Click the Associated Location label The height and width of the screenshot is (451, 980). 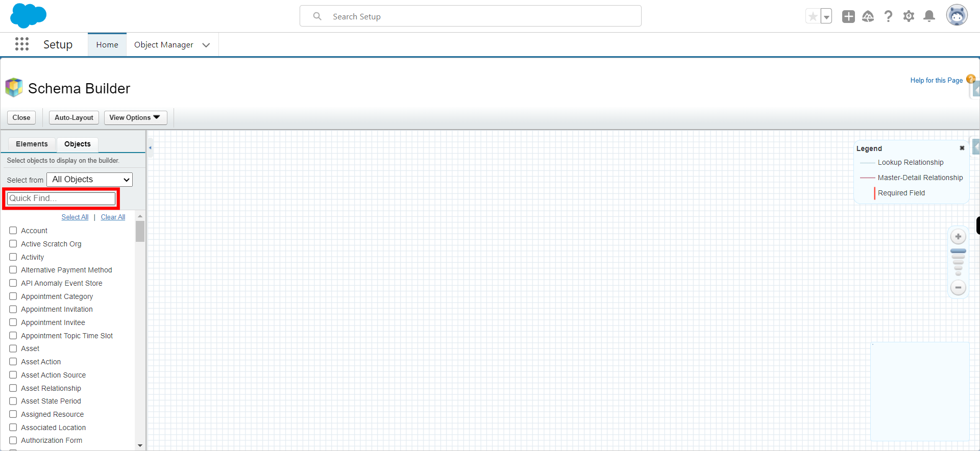[x=54, y=428]
